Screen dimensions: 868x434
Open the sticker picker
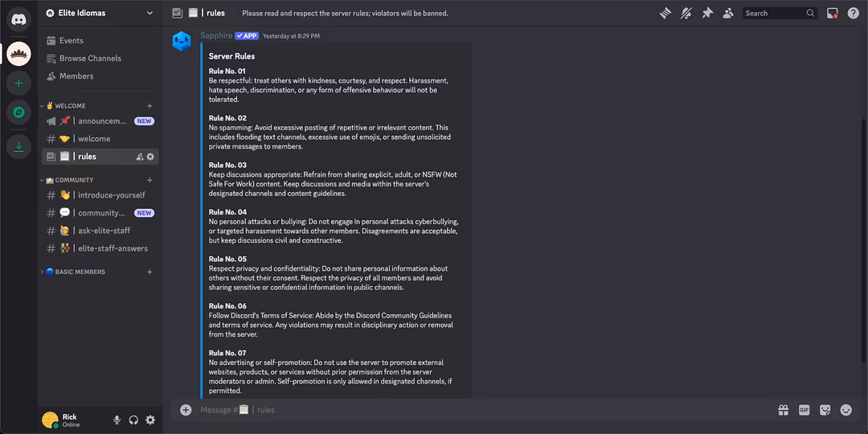(825, 410)
